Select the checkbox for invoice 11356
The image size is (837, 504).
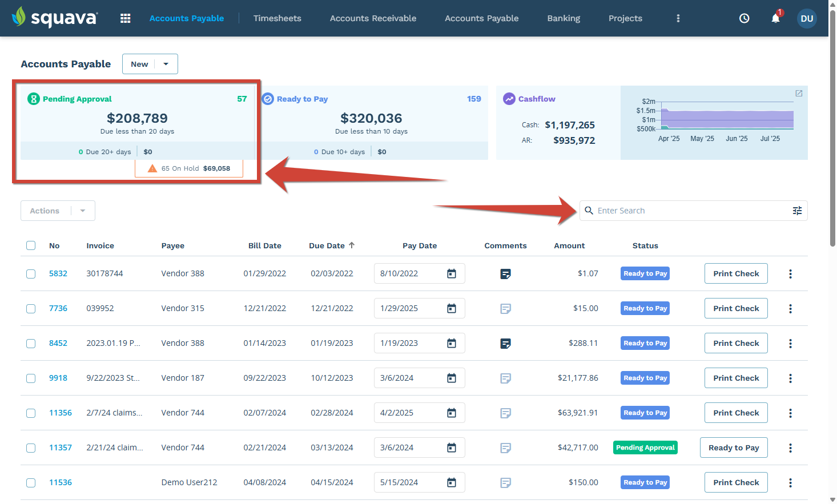click(31, 413)
